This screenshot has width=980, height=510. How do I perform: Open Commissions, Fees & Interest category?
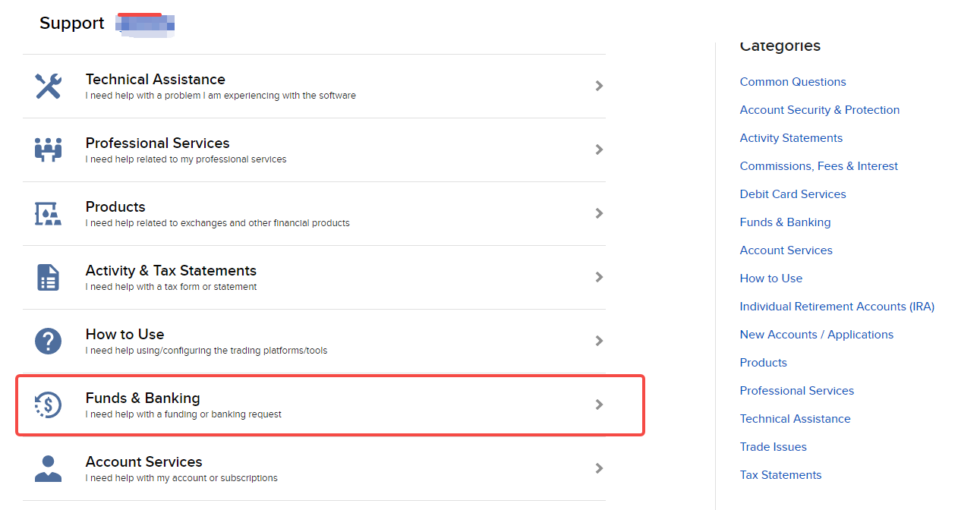click(818, 166)
